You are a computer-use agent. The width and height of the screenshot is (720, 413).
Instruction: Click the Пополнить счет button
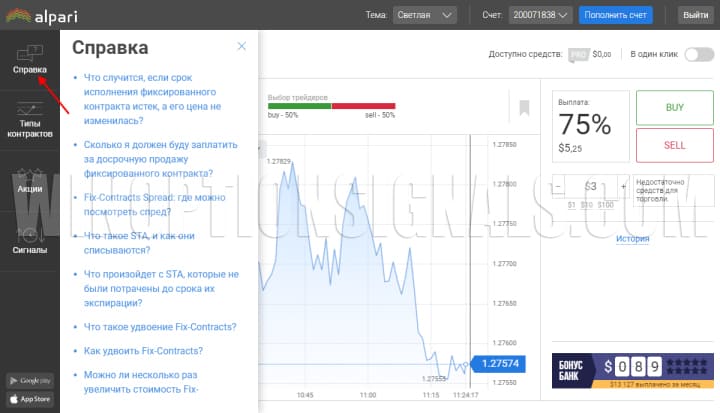[616, 15]
